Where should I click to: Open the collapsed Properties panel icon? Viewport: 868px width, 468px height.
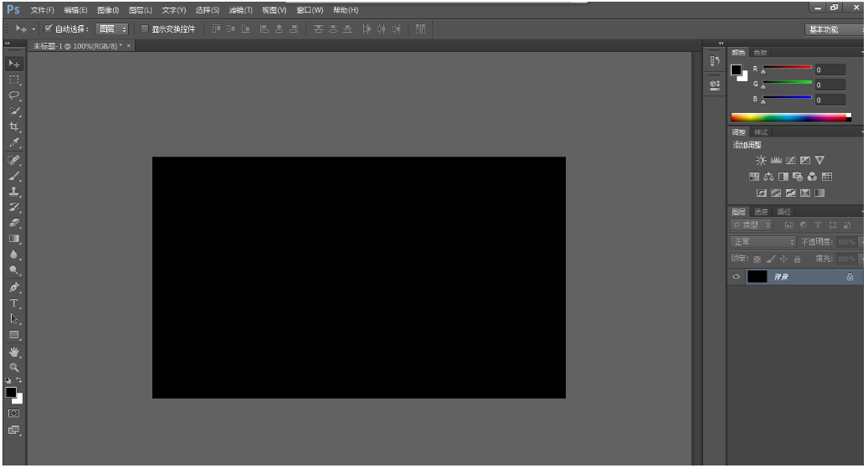click(x=715, y=85)
